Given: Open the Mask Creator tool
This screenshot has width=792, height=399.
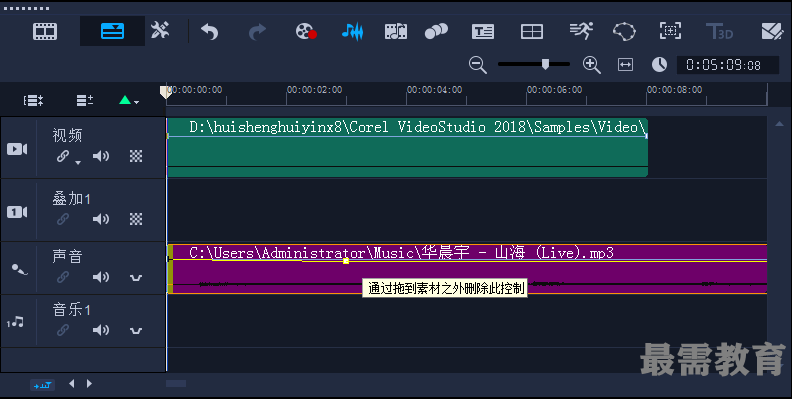Looking at the screenshot, I should (624, 31).
